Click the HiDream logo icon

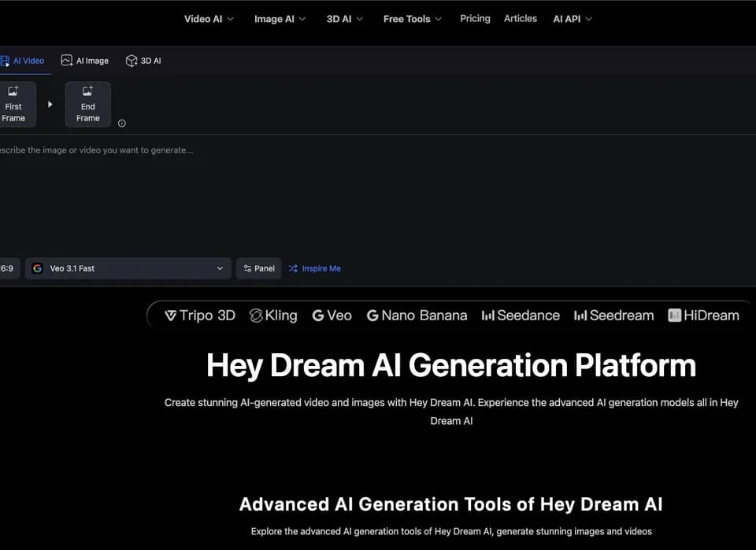coord(675,316)
